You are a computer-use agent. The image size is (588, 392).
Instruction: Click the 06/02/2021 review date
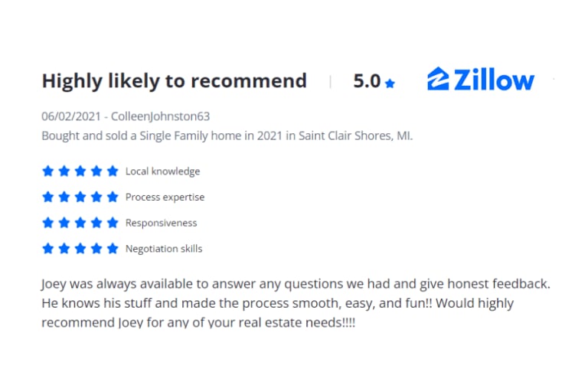(70, 116)
